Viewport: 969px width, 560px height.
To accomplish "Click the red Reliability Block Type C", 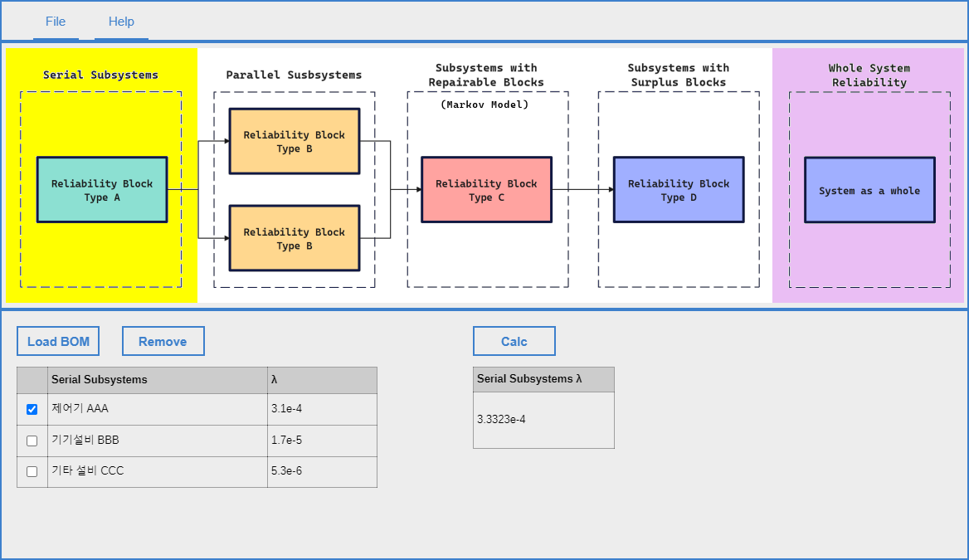I will [x=486, y=190].
